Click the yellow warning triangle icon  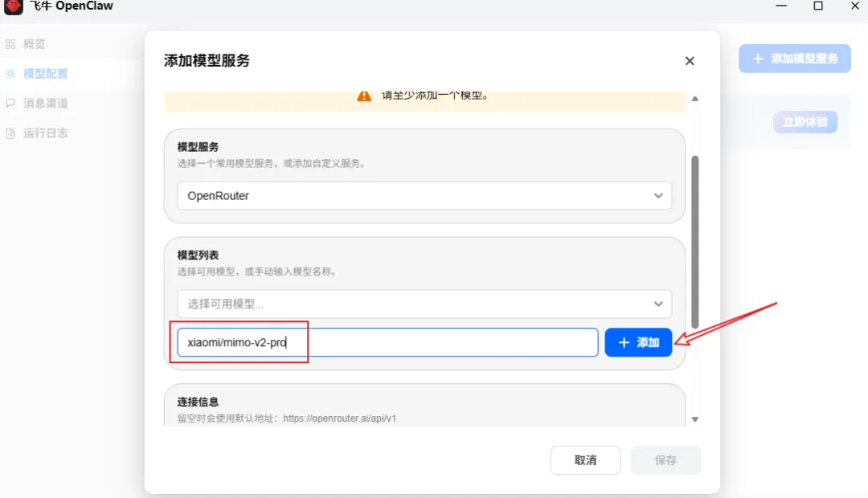[x=364, y=96]
